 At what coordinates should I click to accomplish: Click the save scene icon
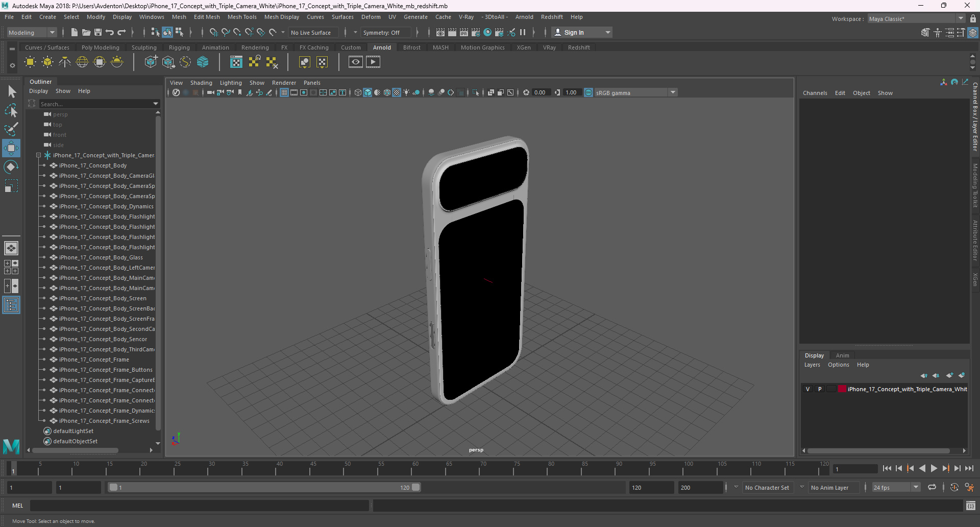(x=97, y=32)
